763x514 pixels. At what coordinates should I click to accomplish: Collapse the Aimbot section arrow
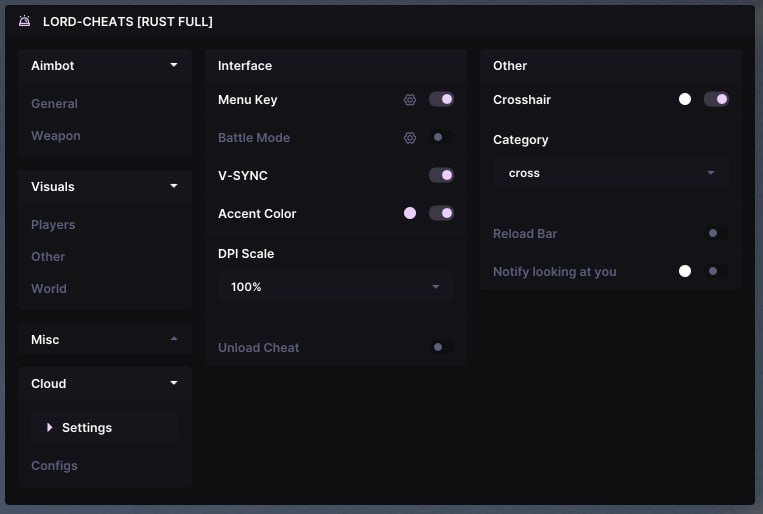174,66
